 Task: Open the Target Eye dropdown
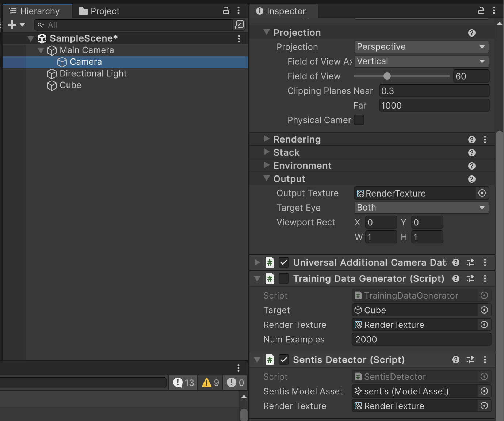point(421,207)
